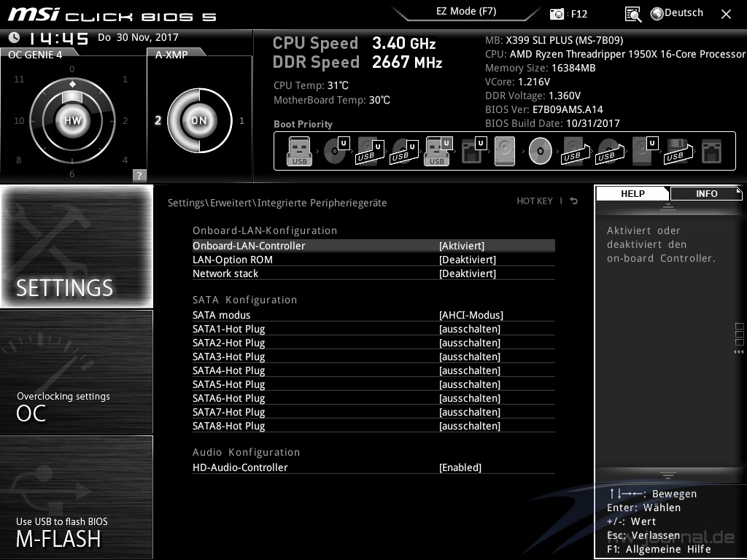Change language from Deutsch
747x560 pixels.
pyautogui.click(x=684, y=13)
